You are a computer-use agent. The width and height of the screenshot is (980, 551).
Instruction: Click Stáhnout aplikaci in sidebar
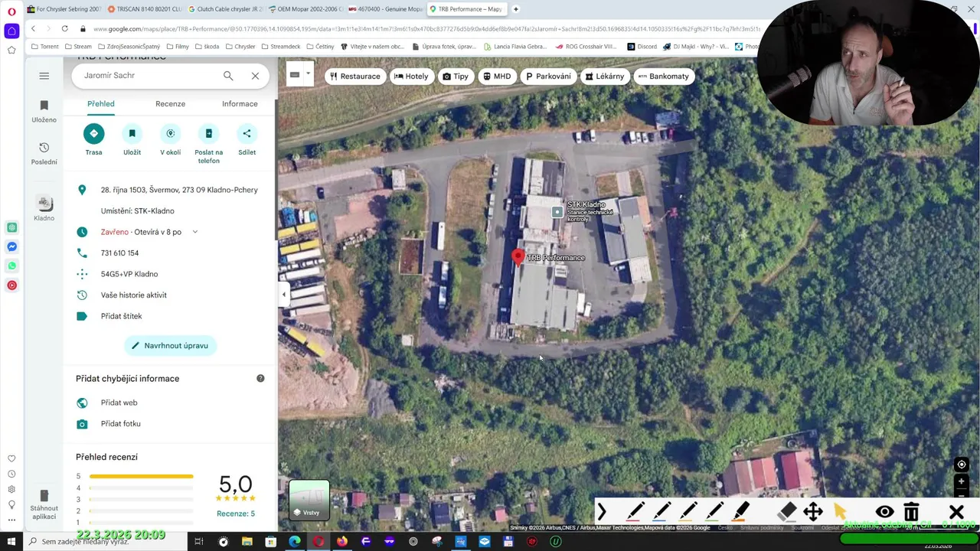pyautogui.click(x=44, y=504)
